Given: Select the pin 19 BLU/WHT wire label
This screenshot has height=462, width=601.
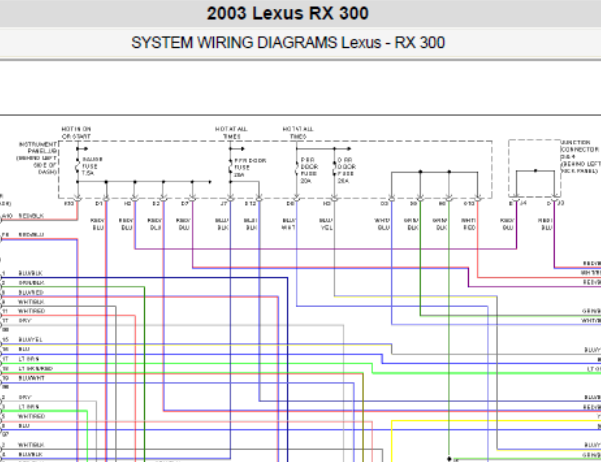Looking at the screenshot, I should tap(31, 378).
